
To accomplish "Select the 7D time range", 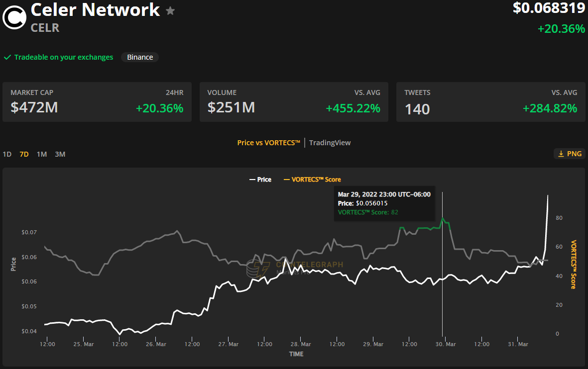I will (x=24, y=154).
